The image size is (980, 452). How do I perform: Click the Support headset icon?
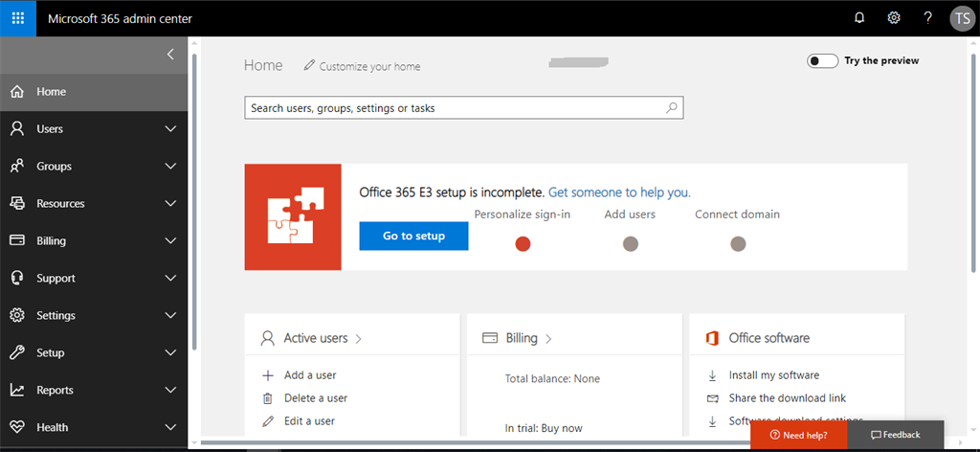pyautogui.click(x=17, y=278)
